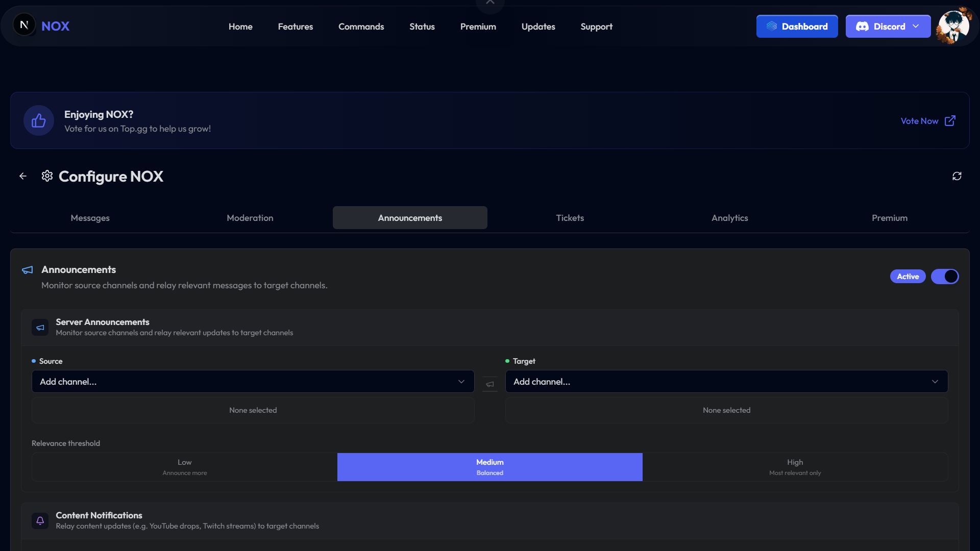Viewport: 980px width, 551px height.
Task: Go back using the left arrow icon
Action: [x=23, y=176]
